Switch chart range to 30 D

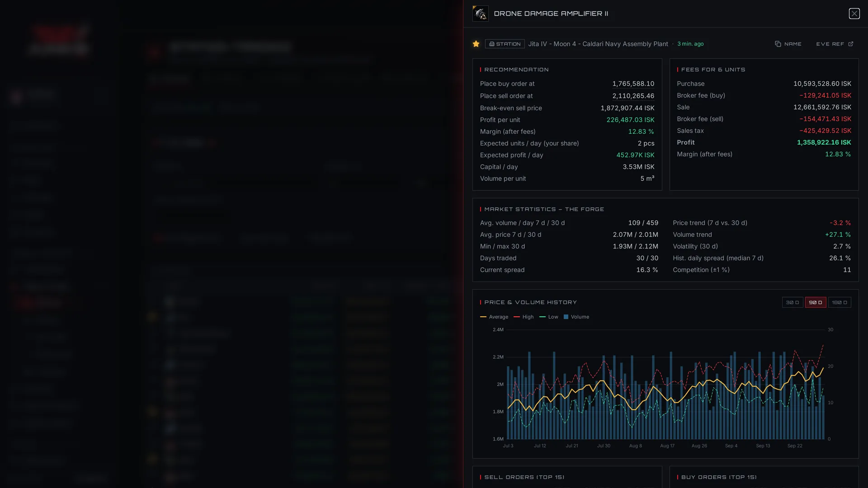[792, 302]
